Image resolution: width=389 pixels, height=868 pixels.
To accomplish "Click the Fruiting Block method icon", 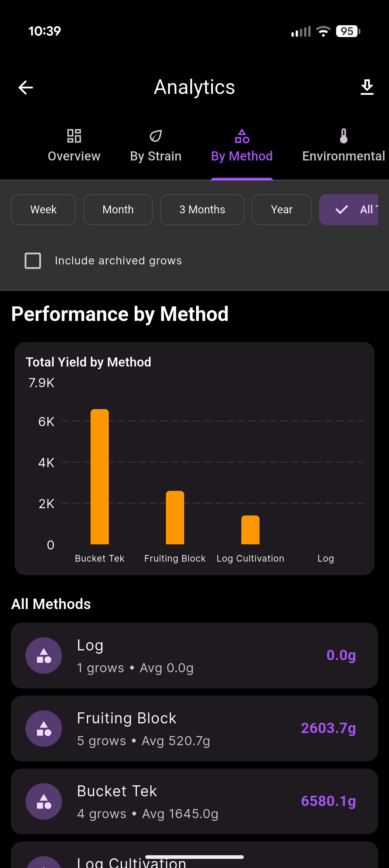I will pyautogui.click(x=44, y=728).
